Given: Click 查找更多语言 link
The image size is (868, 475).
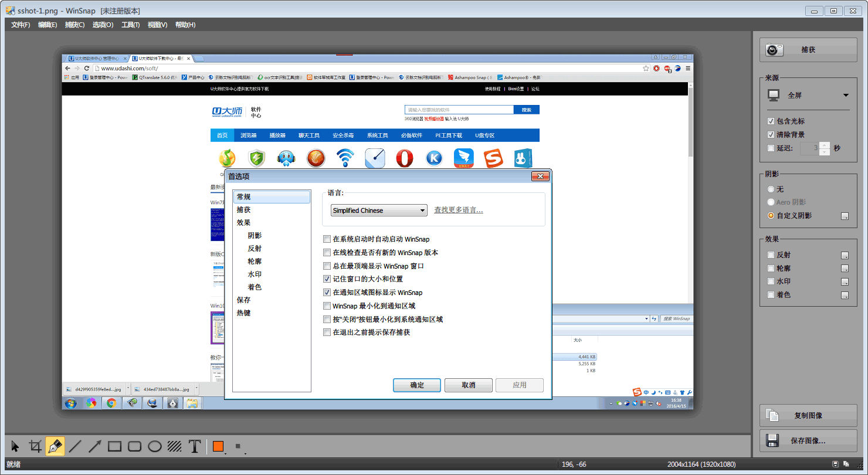Looking at the screenshot, I should (458, 210).
